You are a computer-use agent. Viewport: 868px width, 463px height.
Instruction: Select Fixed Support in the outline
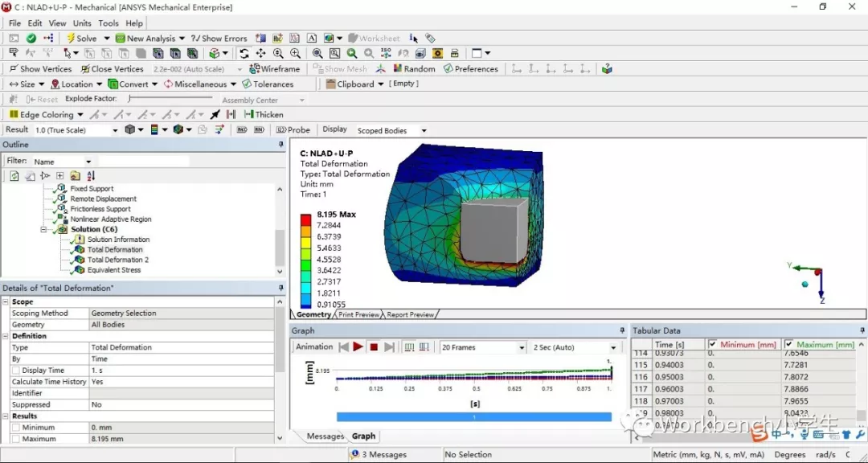click(92, 189)
